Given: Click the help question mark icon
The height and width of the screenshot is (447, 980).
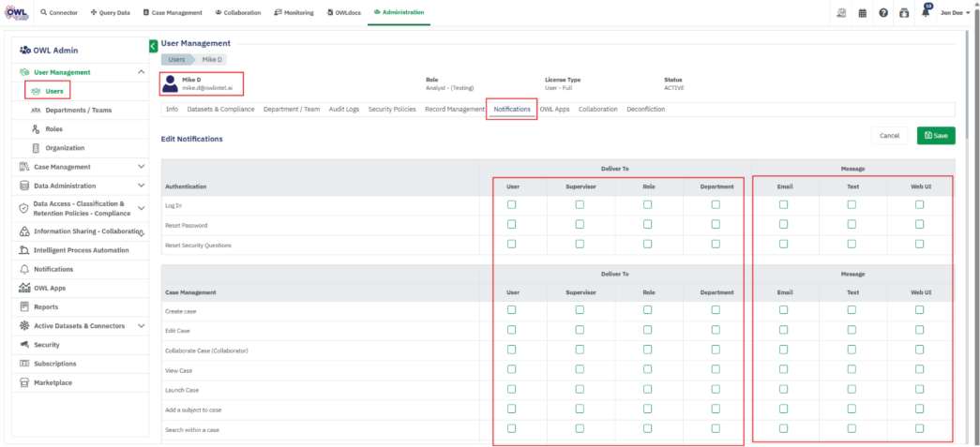Looking at the screenshot, I should pos(883,13).
